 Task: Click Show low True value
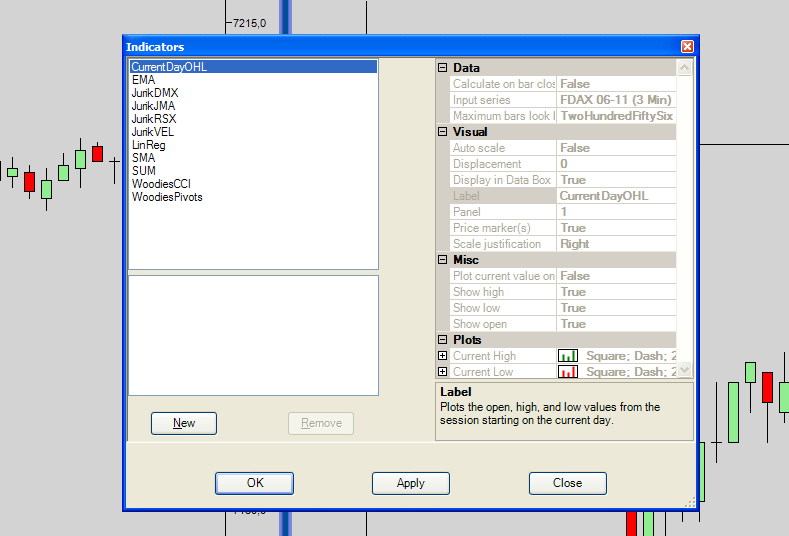616,308
